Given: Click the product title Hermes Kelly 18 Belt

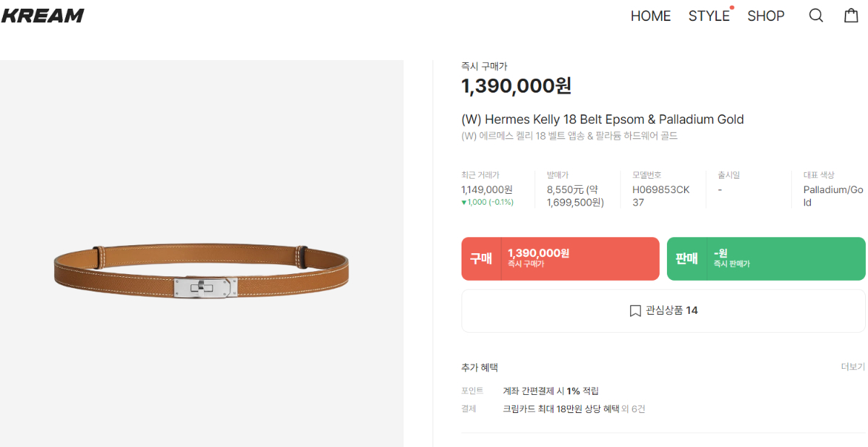Looking at the screenshot, I should coord(603,119).
